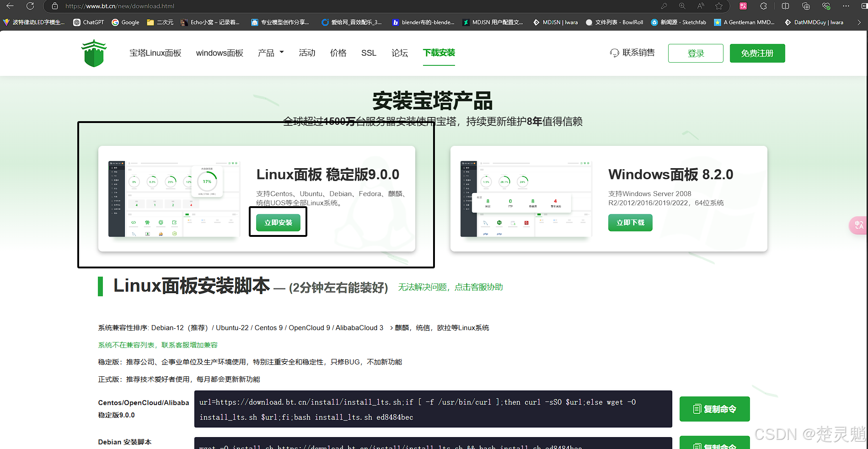Open the Google bookmark
Image resolution: width=868 pixels, height=449 pixels.
tap(125, 22)
